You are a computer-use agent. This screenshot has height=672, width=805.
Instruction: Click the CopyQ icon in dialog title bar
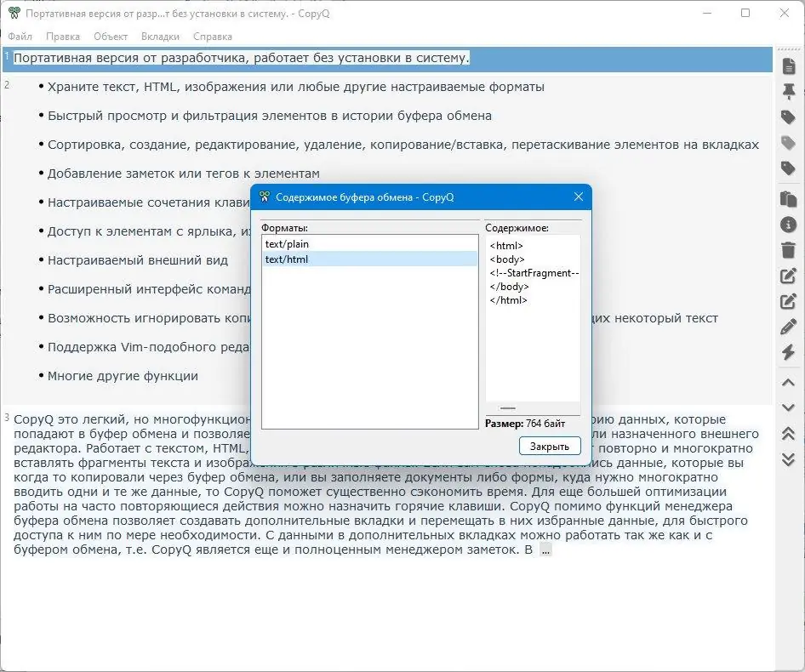[x=265, y=196]
